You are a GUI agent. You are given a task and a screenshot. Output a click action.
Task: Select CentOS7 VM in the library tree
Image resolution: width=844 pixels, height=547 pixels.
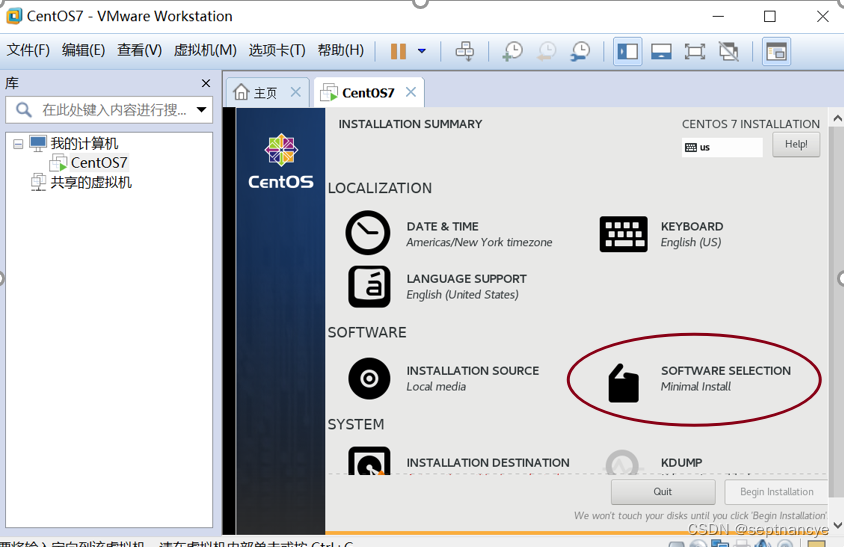point(99,163)
